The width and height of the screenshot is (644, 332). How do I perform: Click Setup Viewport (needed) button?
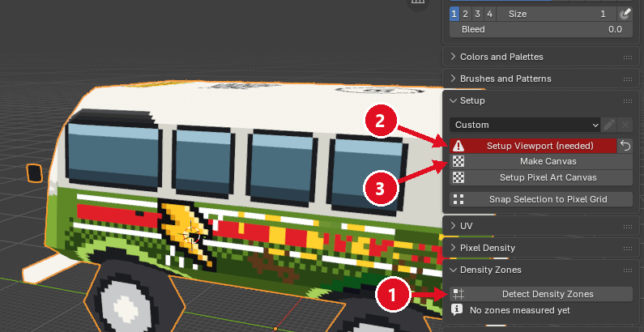tap(533, 146)
